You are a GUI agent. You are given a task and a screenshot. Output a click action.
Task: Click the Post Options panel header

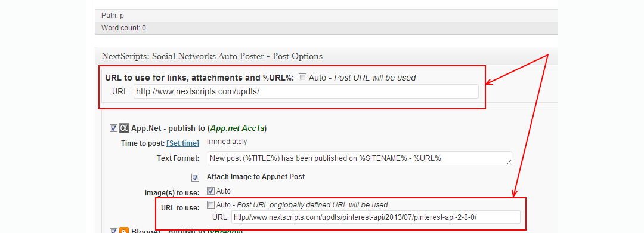(x=327, y=56)
